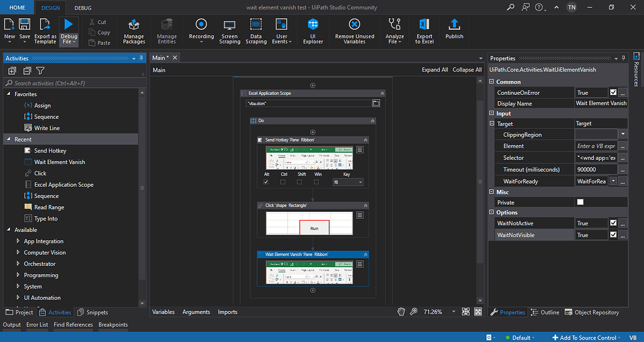The width and height of the screenshot is (644, 342).
Task: Collapse Excel Application Scope activity
Action: click(x=382, y=93)
